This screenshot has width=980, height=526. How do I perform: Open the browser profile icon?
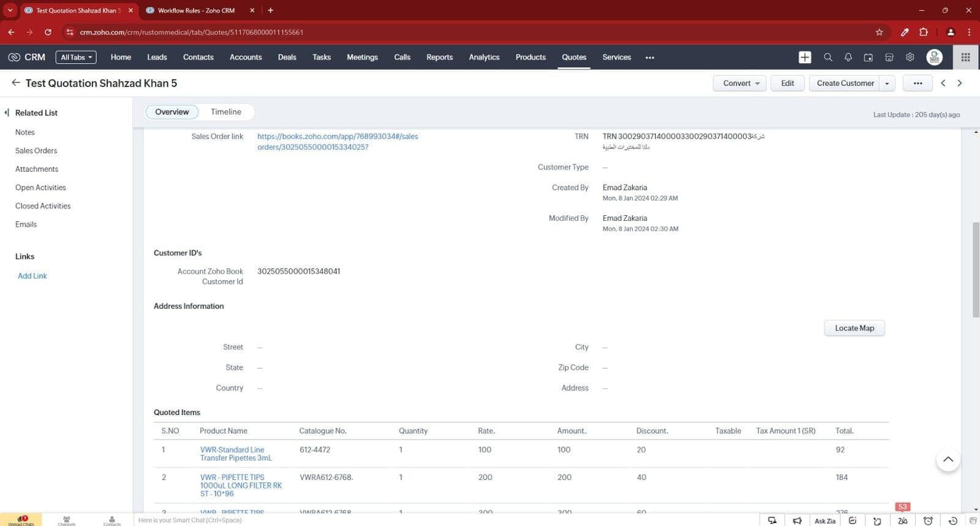(x=951, y=32)
